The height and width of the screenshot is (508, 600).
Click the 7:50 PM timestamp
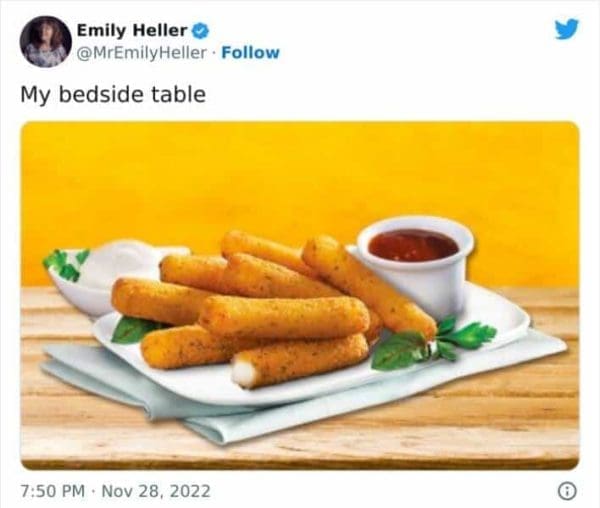(x=54, y=491)
